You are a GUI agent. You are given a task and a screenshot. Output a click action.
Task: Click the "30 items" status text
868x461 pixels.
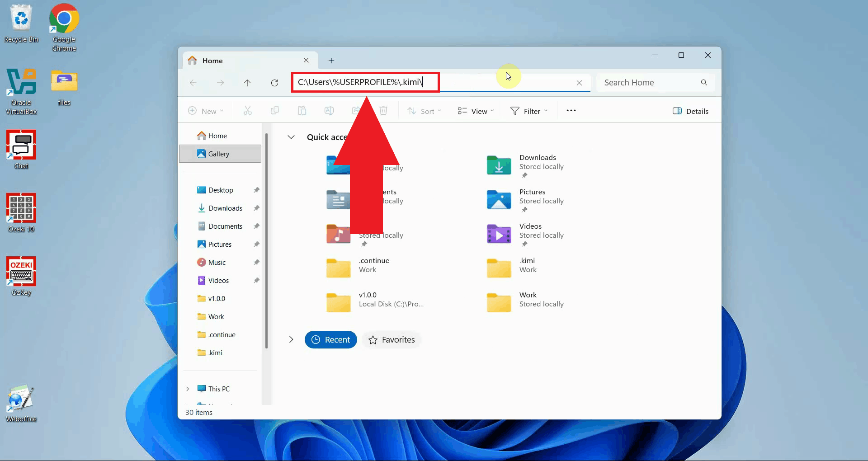[x=199, y=412]
